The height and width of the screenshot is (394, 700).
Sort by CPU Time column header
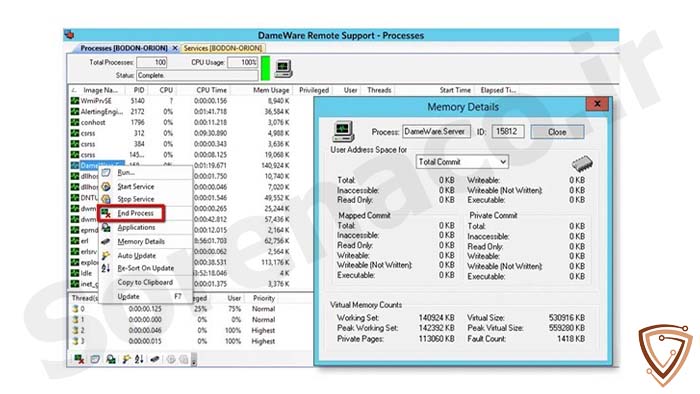212,90
